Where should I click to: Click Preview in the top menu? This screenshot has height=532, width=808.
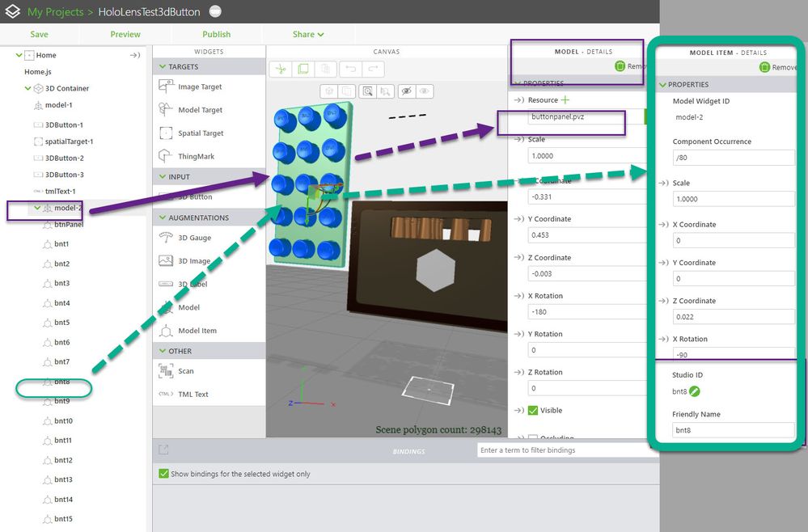coord(125,35)
